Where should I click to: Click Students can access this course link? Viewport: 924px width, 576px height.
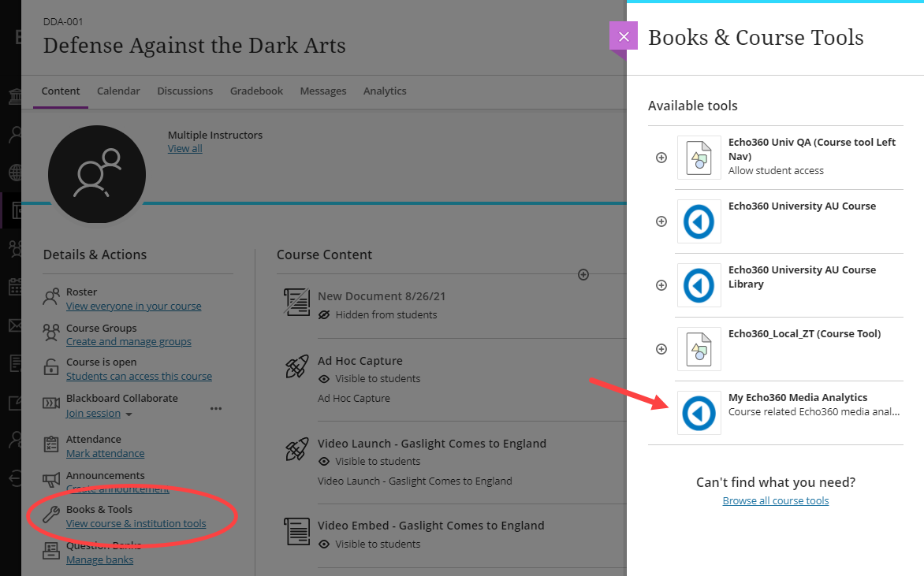(139, 377)
